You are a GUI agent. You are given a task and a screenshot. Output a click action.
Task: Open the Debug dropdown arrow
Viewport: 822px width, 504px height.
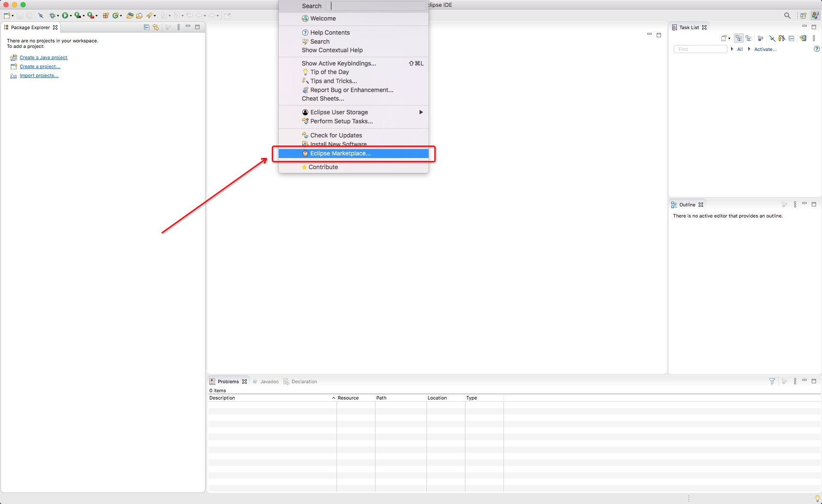click(x=58, y=16)
